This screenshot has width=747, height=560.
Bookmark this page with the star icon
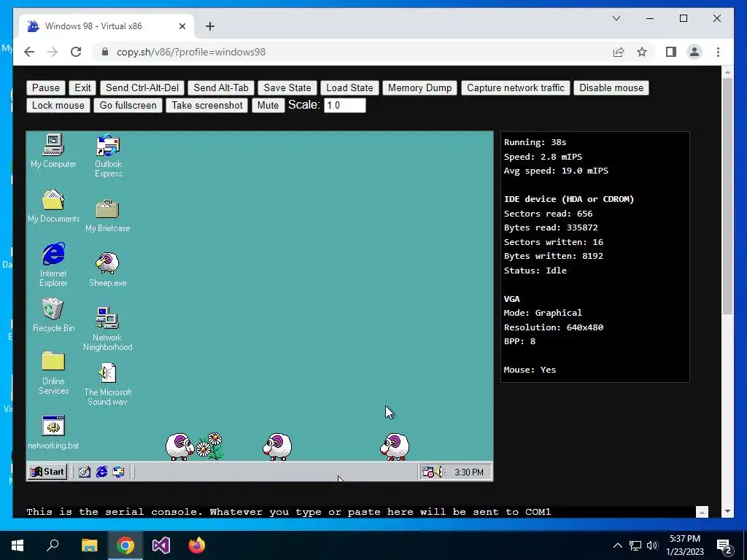coord(642,52)
